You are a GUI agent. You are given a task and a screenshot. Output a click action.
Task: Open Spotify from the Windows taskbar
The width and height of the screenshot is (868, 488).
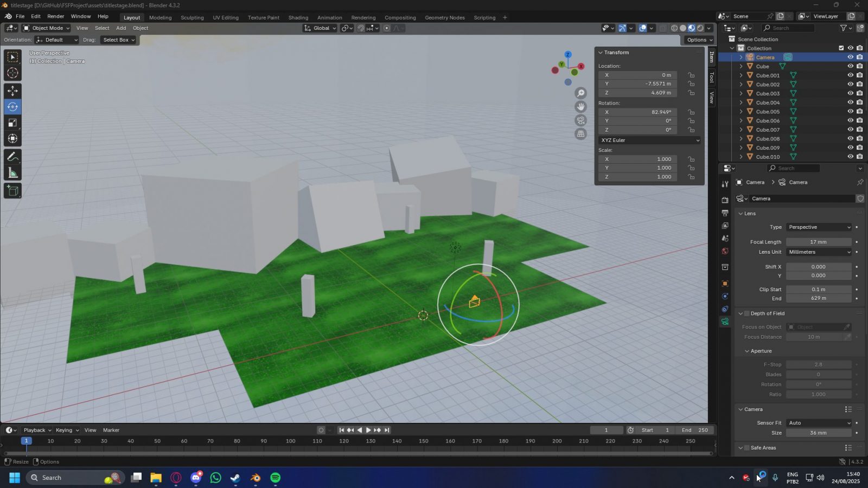click(276, 478)
